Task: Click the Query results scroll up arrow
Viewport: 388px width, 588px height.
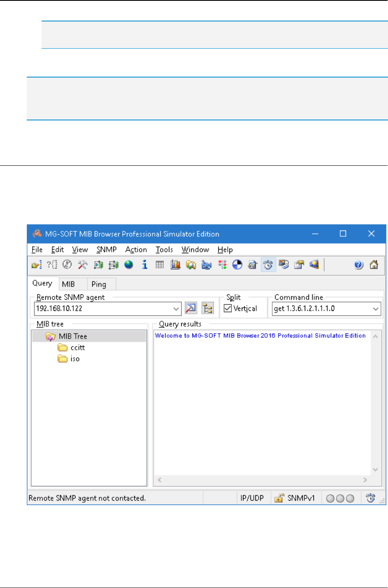Action: coord(375,336)
